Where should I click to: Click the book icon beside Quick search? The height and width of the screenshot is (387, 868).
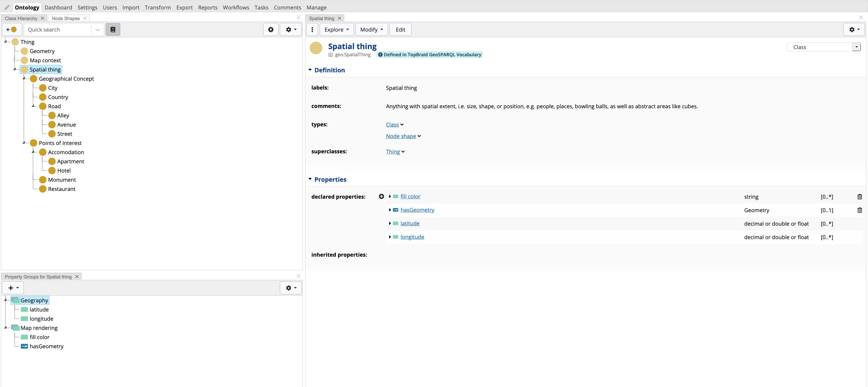[x=113, y=30]
